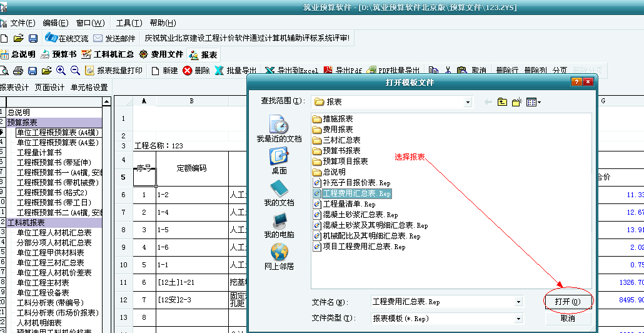Click the zoom in magnifier icon

click(61, 71)
